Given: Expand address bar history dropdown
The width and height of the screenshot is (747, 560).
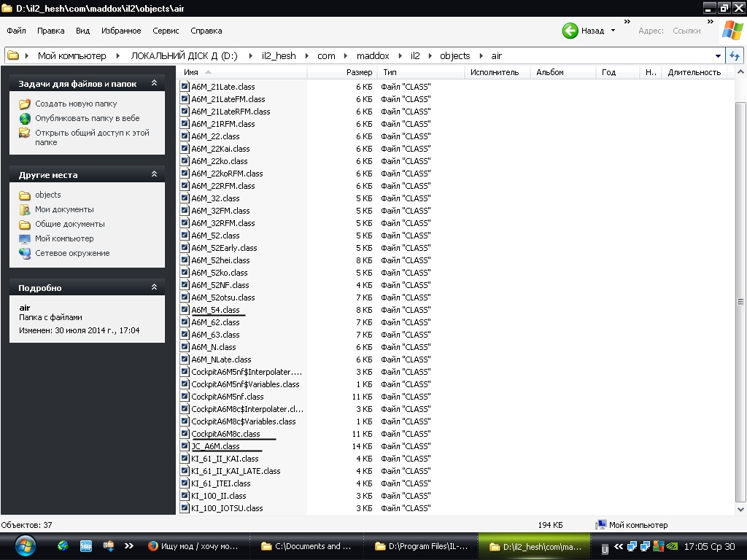Looking at the screenshot, I should [x=718, y=55].
